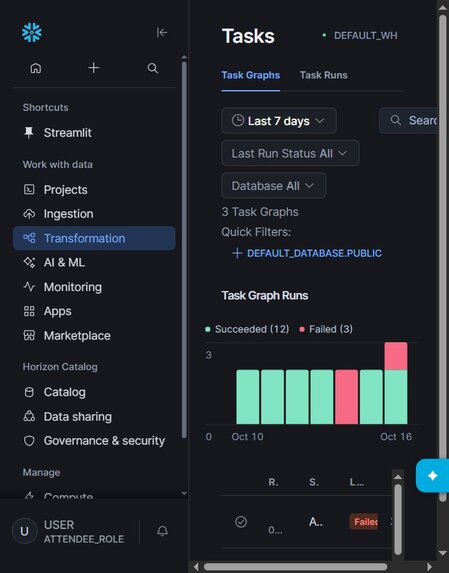Click the DEFAULT_WH warehouse indicator
Screen dimensions: 449x573
pos(360,35)
